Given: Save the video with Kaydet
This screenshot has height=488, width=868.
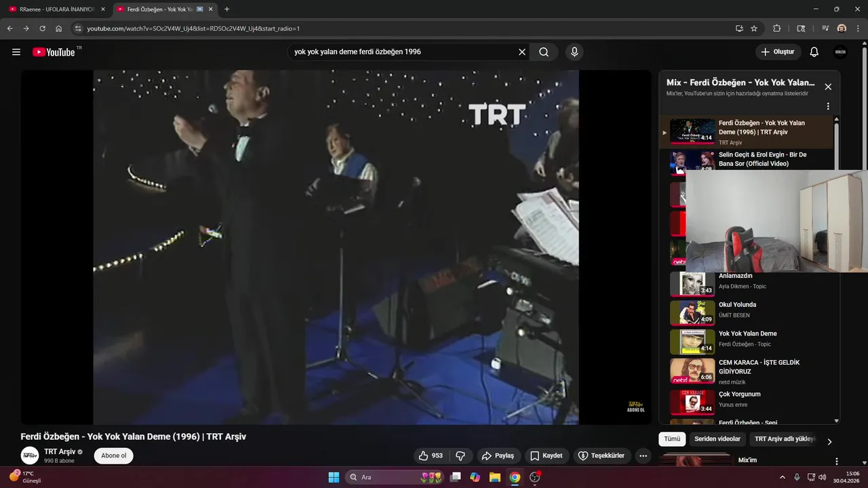Looking at the screenshot, I should [547, 455].
